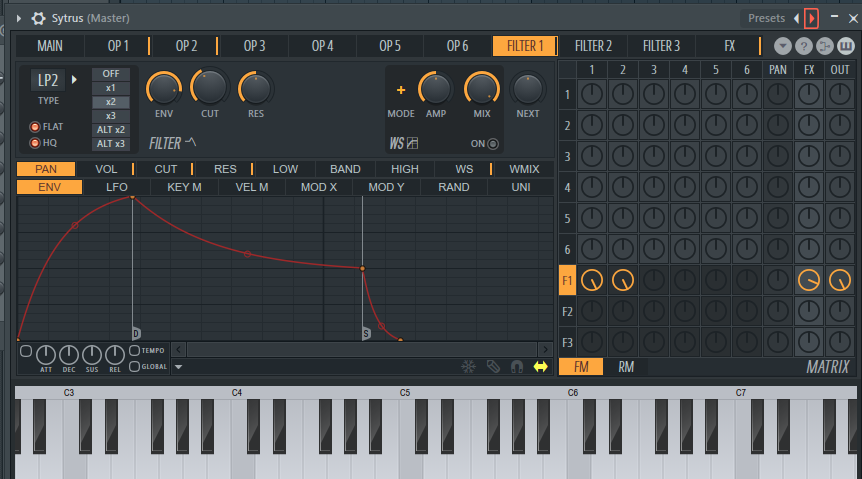Enable the TEMPO checkbox
Viewport: 862px width, 479px height.
[x=134, y=350]
